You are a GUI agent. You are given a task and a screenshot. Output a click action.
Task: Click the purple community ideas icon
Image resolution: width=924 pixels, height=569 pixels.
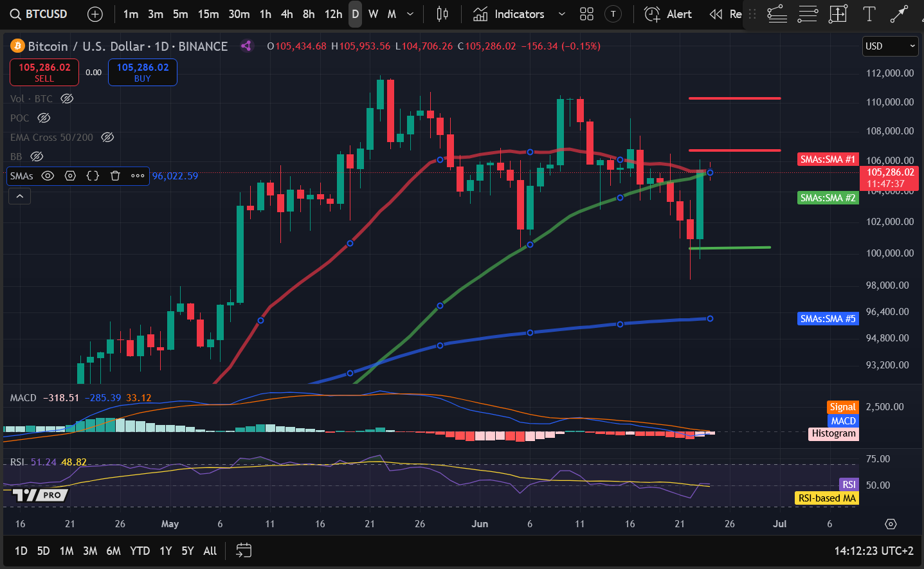(x=246, y=46)
